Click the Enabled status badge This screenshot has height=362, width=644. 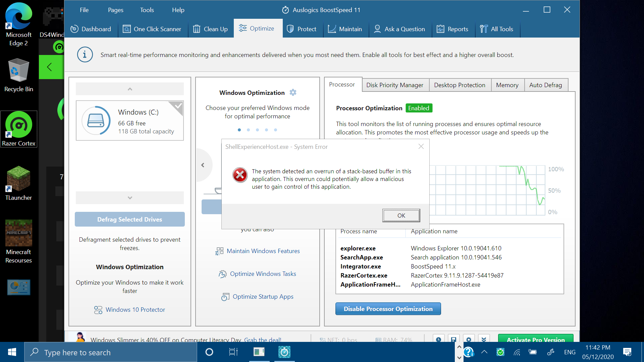[419, 108]
